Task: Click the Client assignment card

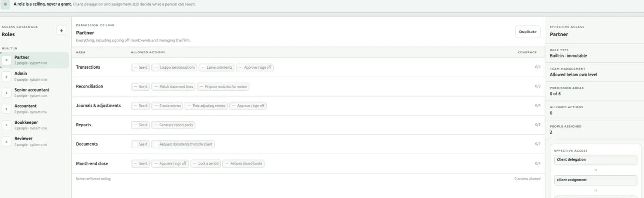Action: [595, 180]
